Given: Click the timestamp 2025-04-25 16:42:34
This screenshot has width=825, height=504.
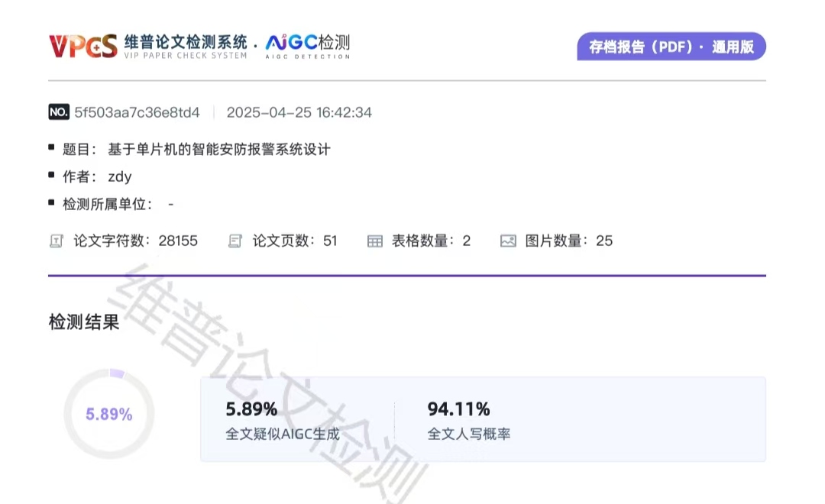Looking at the screenshot, I should point(299,112).
